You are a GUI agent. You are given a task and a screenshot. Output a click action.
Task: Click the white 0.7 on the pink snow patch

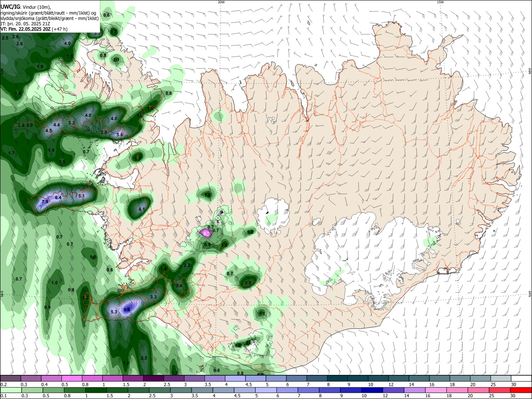[207, 234]
